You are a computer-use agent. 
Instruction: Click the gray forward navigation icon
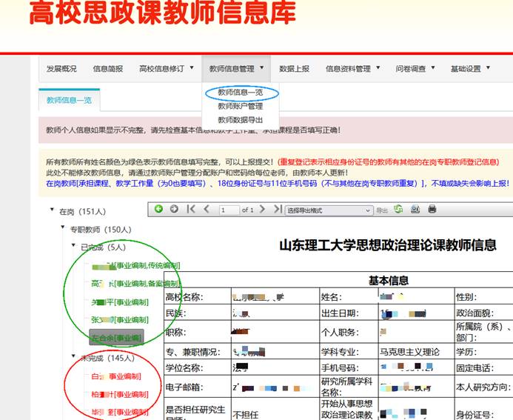click(x=174, y=210)
